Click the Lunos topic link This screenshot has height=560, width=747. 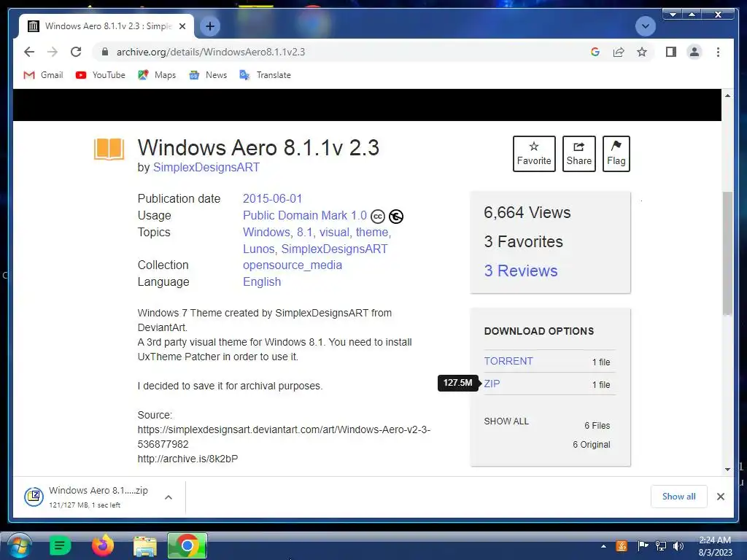click(259, 249)
